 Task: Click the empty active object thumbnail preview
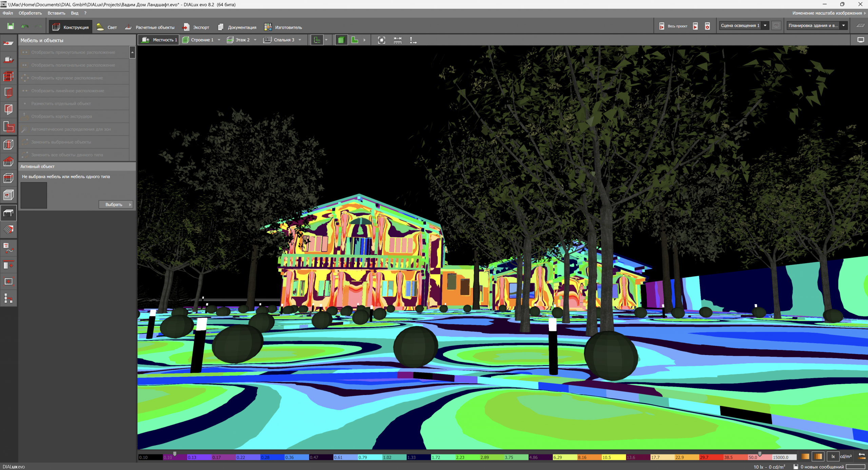34,195
